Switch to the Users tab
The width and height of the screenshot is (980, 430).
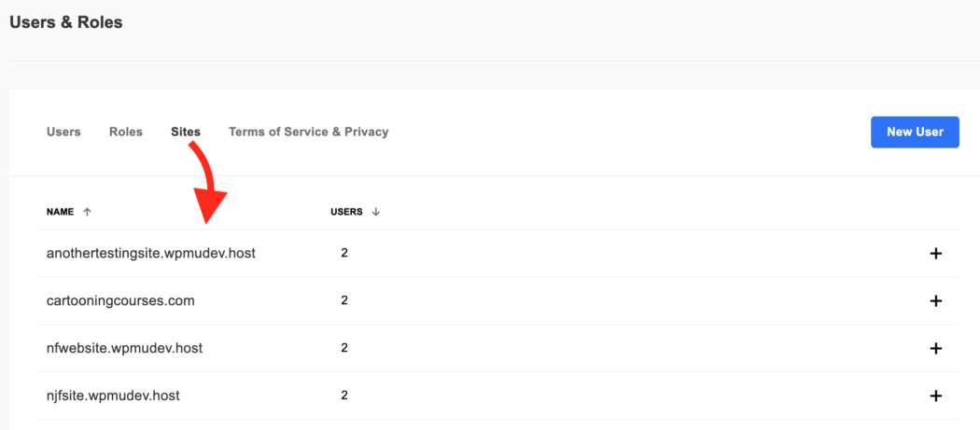click(63, 132)
